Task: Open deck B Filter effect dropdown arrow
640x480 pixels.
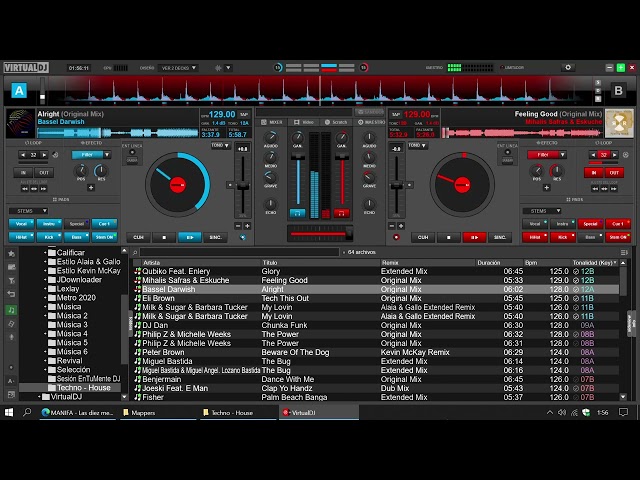Action: coord(562,155)
